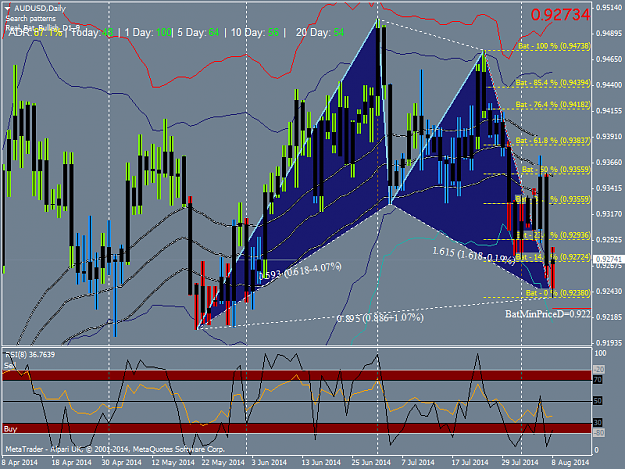Click the 8 Aug 2014 date label

(570, 463)
